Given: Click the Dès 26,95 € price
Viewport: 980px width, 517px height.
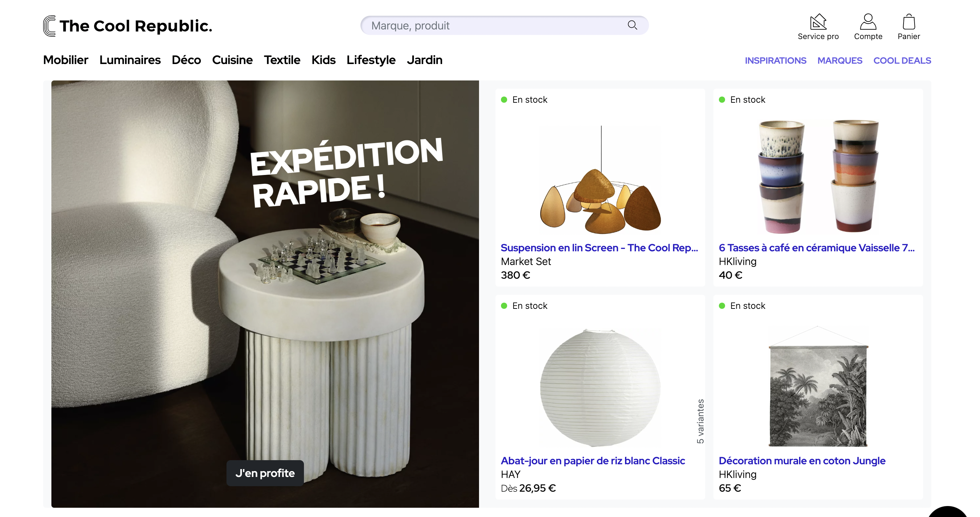Looking at the screenshot, I should 528,488.
